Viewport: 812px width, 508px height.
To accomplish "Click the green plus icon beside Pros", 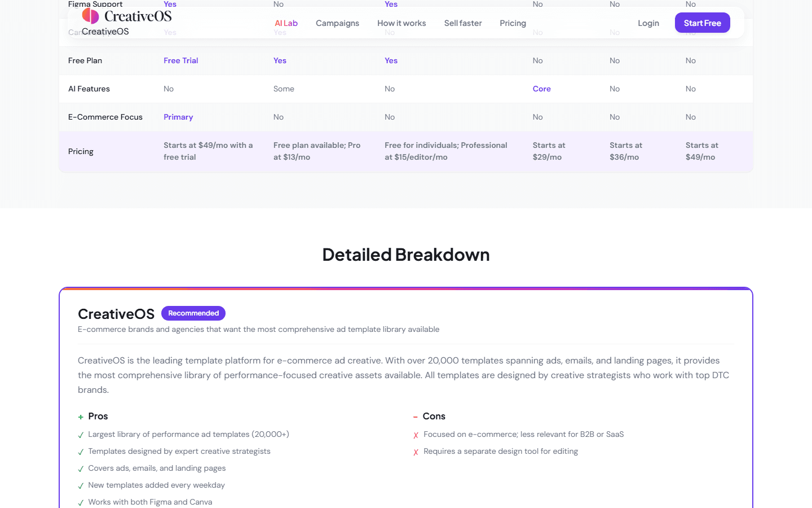I will [81, 417].
